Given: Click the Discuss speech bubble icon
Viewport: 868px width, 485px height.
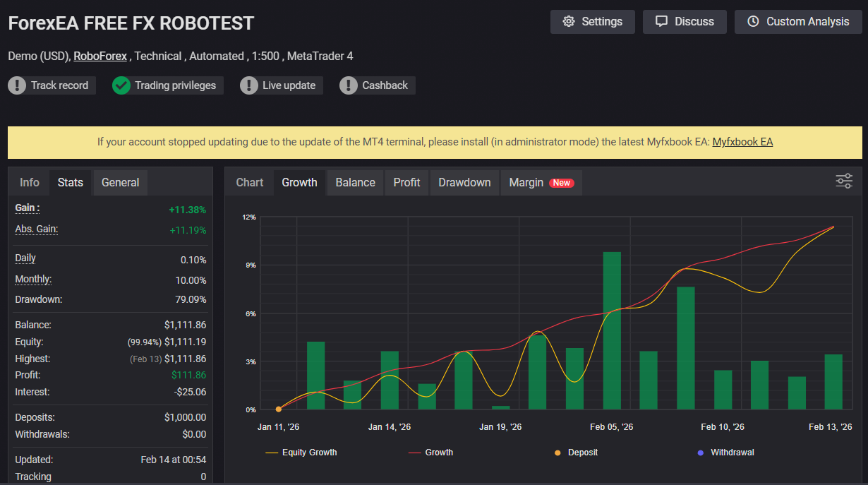Looking at the screenshot, I should tap(661, 22).
